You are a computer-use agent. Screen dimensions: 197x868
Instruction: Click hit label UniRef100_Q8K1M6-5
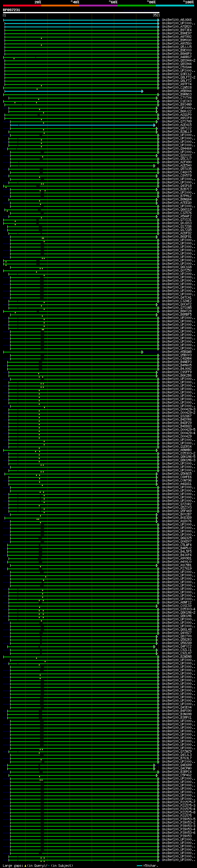click(x=179, y=457)
